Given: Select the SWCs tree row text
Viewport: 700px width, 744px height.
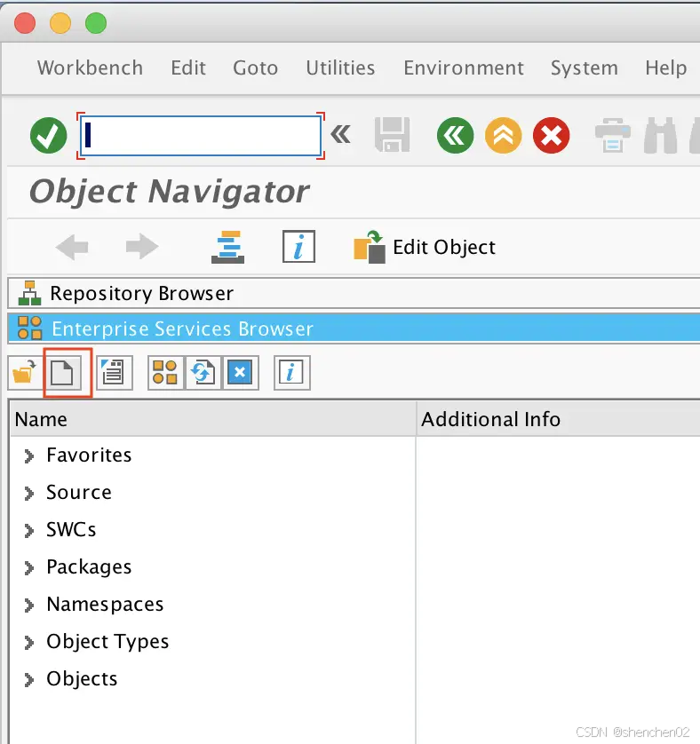Looking at the screenshot, I should coord(71,529).
